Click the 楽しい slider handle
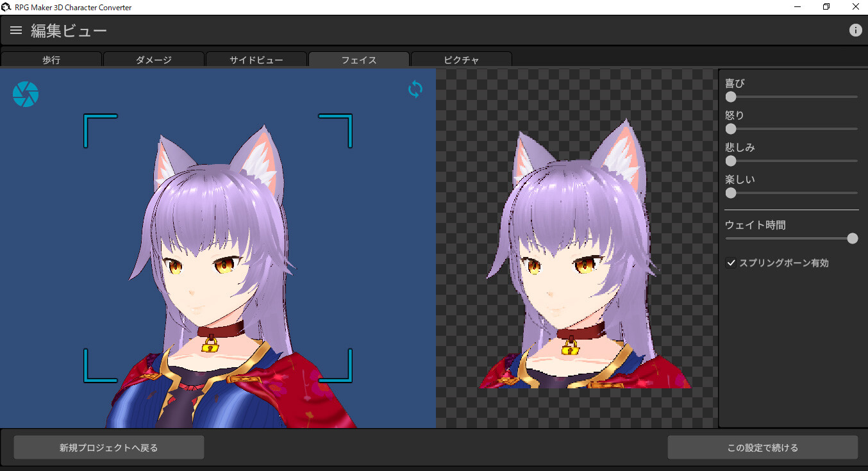This screenshot has height=471, width=868. pos(731,193)
